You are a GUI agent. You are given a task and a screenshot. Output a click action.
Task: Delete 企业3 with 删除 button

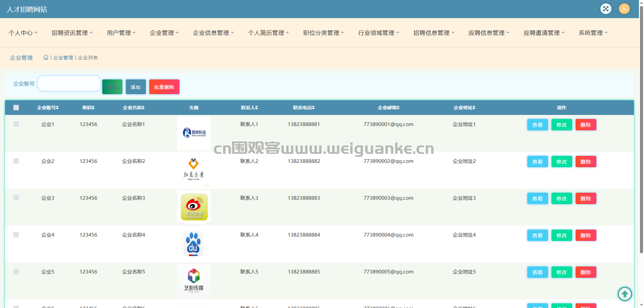click(586, 198)
